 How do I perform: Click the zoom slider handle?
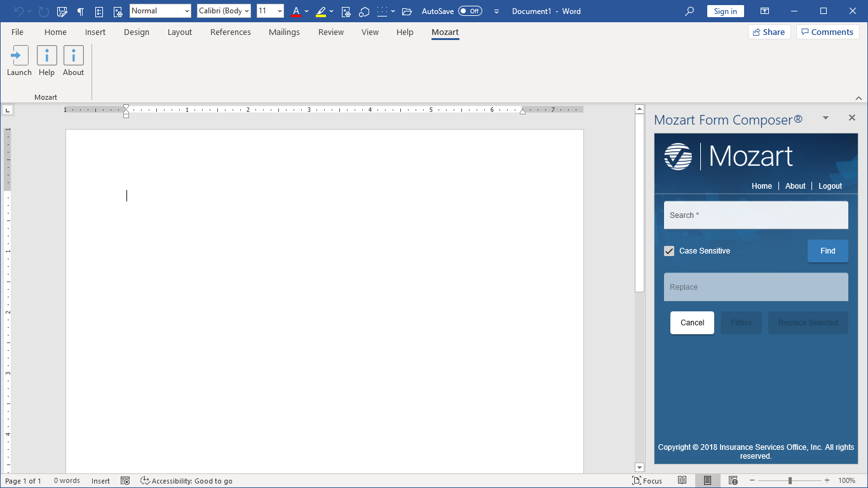click(790, 480)
